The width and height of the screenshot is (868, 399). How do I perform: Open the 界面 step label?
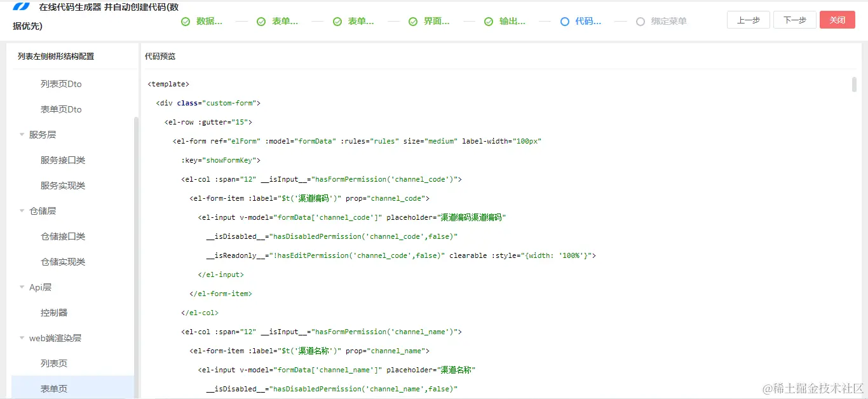click(437, 21)
